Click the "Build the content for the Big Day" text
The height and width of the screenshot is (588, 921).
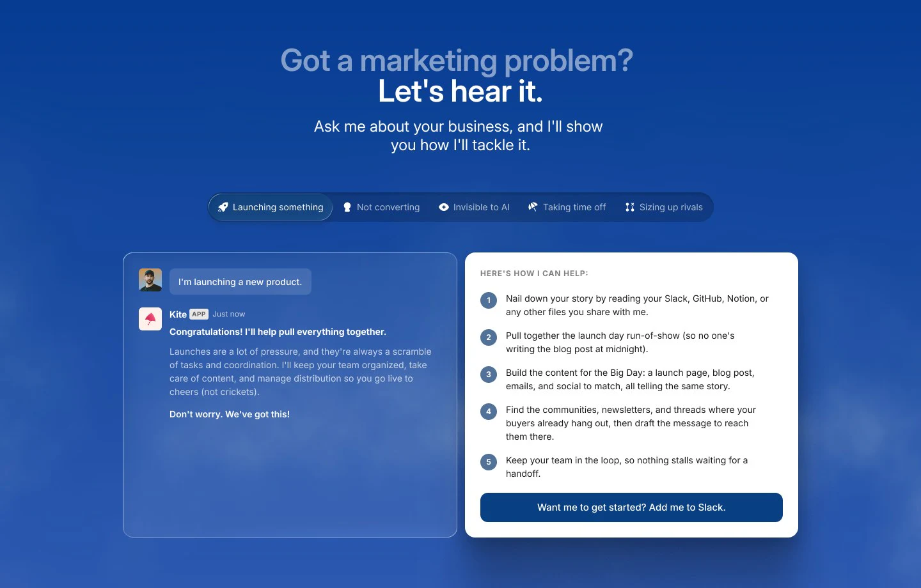630,380
